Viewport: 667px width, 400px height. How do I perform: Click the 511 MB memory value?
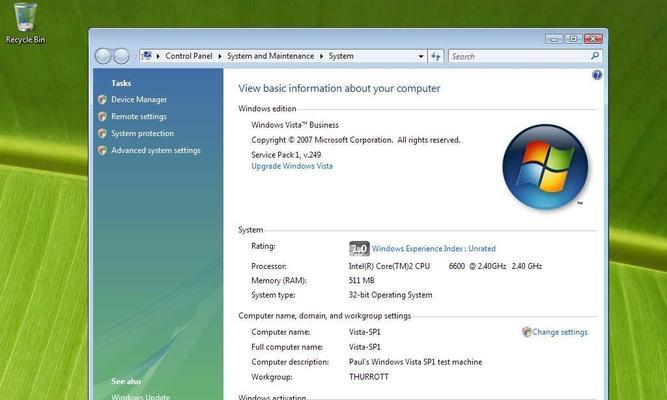[362, 280]
